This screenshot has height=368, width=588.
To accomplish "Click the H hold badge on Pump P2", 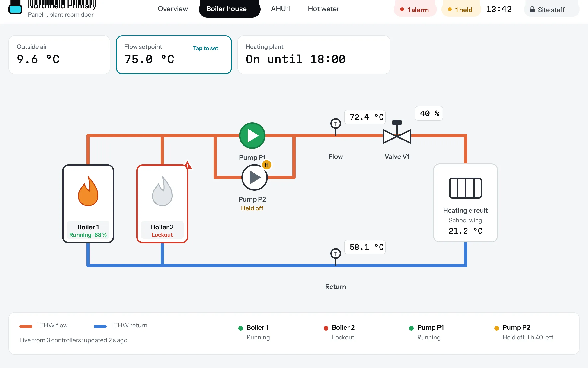I will [267, 165].
